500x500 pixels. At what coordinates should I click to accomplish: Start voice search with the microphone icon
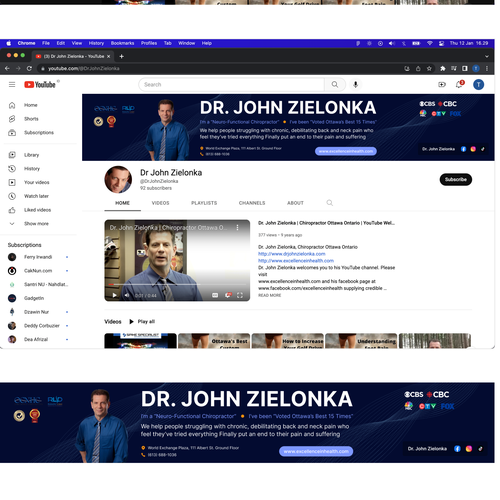(x=356, y=85)
